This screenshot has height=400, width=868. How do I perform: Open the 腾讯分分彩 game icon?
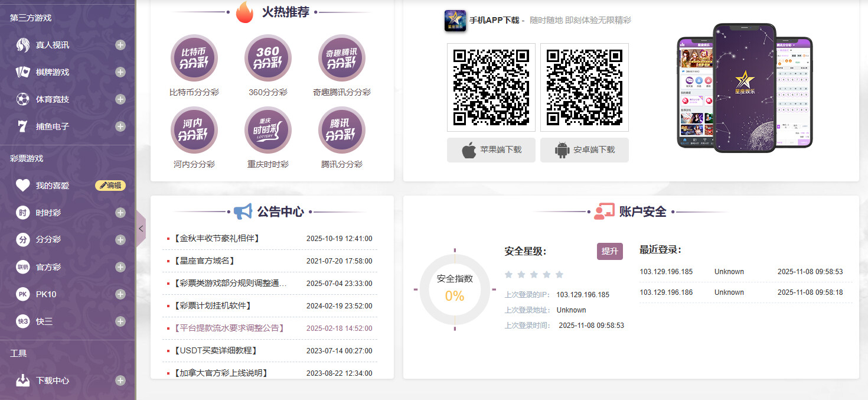(x=341, y=130)
